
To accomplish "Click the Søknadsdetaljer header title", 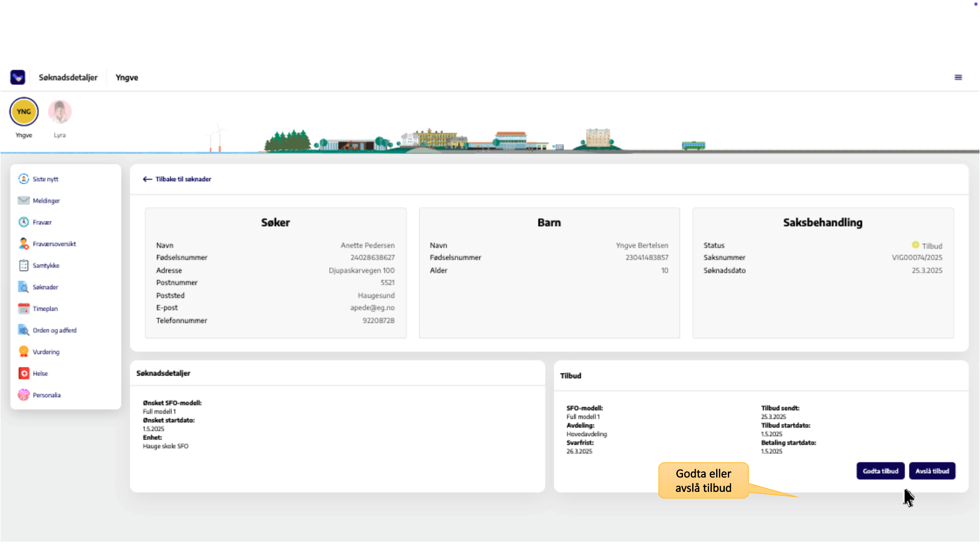I will (68, 78).
